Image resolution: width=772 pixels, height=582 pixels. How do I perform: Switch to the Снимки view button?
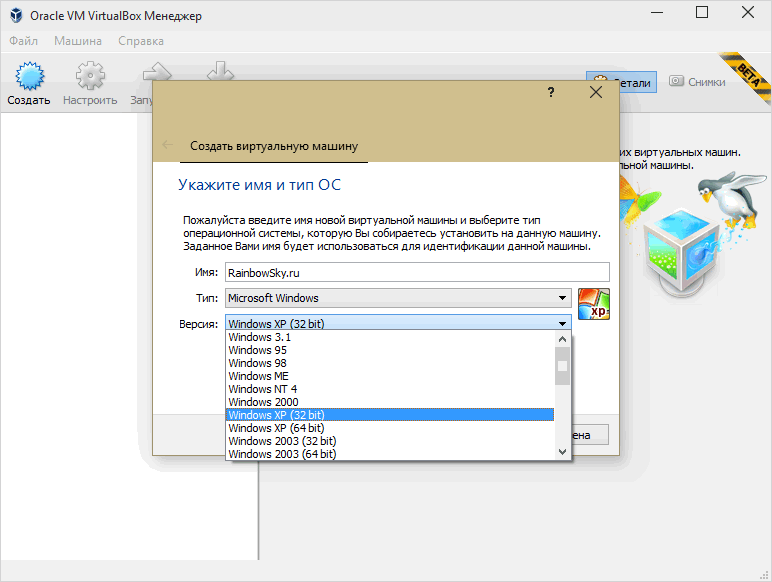point(697,82)
